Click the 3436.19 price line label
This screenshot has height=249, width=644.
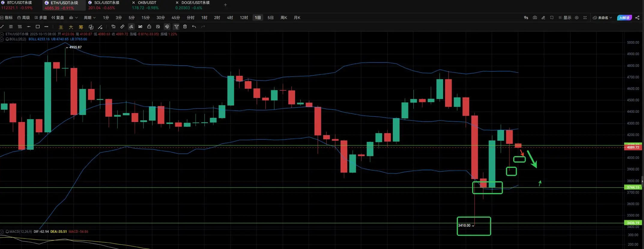coord(633,223)
